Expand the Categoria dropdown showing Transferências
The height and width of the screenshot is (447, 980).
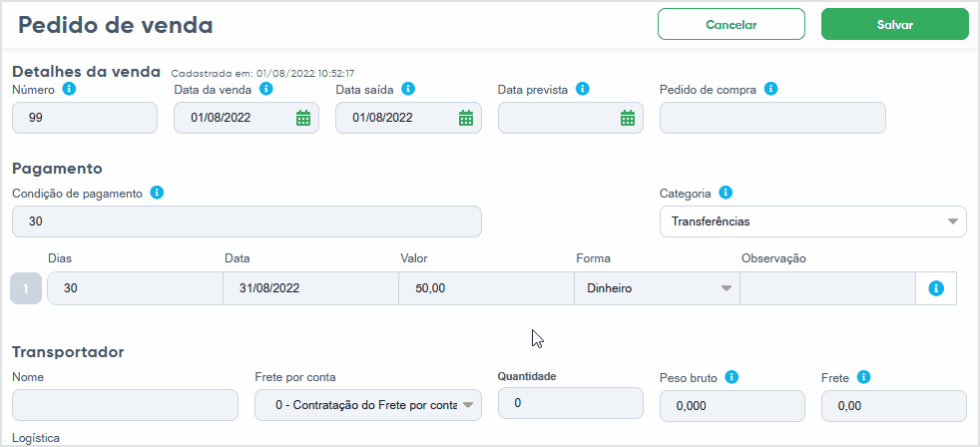click(813, 222)
